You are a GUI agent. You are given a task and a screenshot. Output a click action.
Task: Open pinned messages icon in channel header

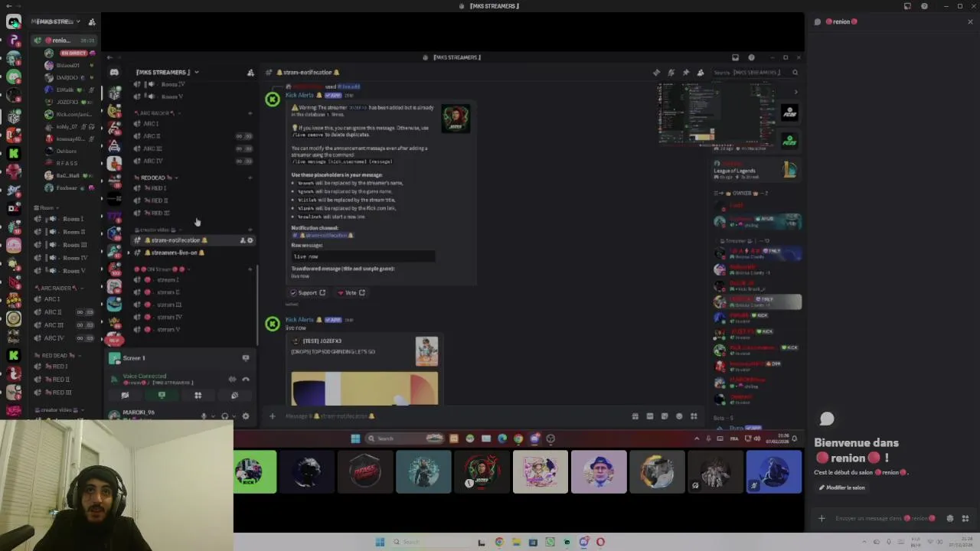[x=685, y=73]
